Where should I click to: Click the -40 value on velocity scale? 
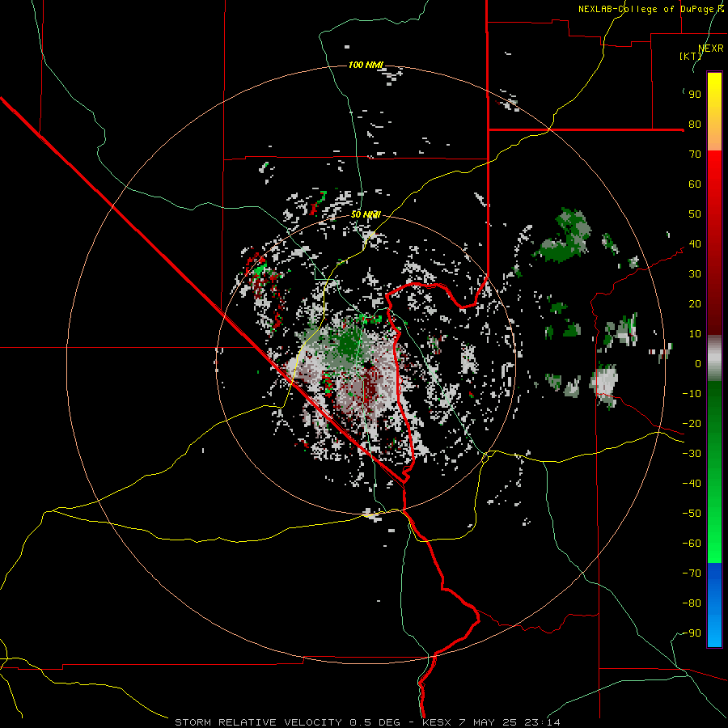pyautogui.click(x=692, y=484)
